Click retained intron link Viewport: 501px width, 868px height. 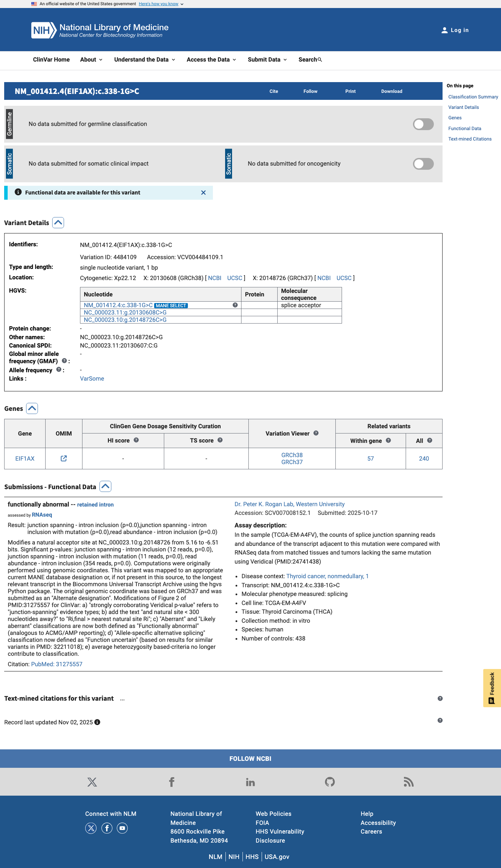point(95,504)
